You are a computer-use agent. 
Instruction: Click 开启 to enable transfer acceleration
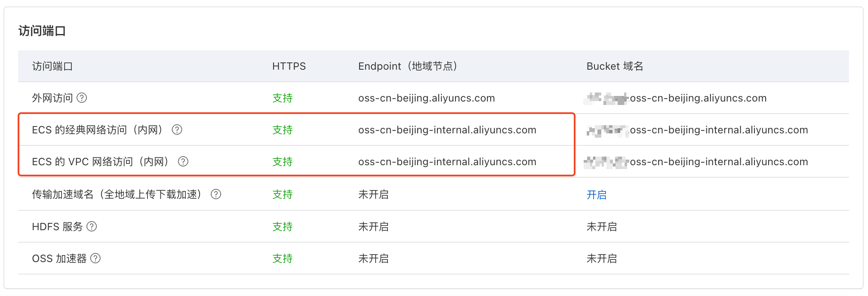[x=597, y=195]
